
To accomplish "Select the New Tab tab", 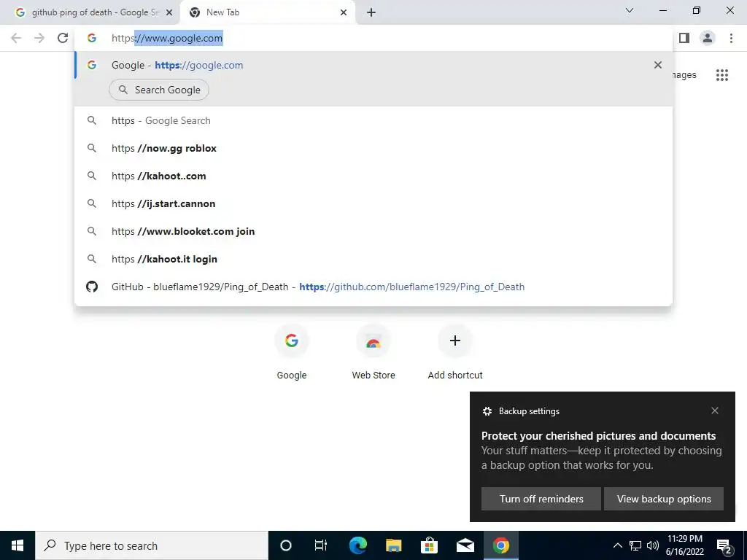I will (x=267, y=12).
